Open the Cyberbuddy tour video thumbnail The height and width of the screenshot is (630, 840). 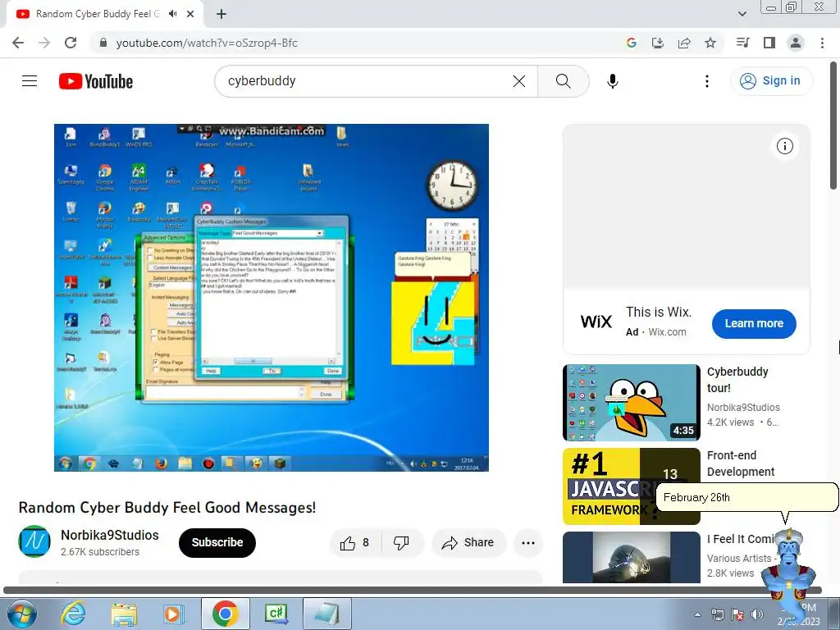[632, 403]
